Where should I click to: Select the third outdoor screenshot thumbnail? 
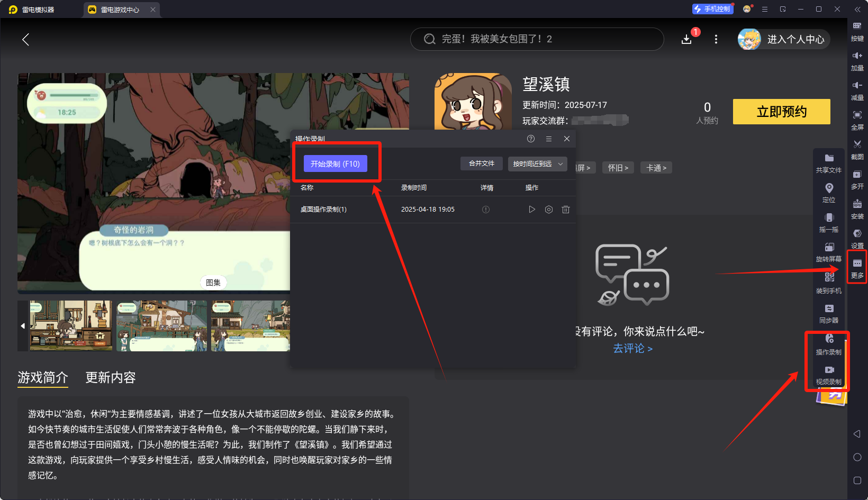(250, 326)
